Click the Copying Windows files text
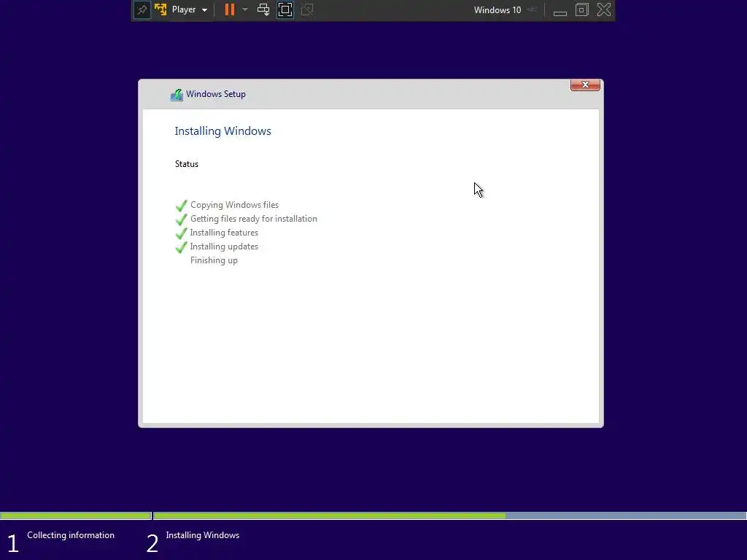 pyautogui.click(x=234, y=205)
